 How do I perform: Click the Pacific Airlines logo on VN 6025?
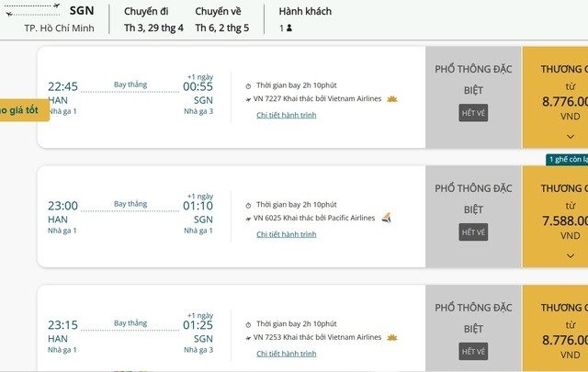click(386, 218)
